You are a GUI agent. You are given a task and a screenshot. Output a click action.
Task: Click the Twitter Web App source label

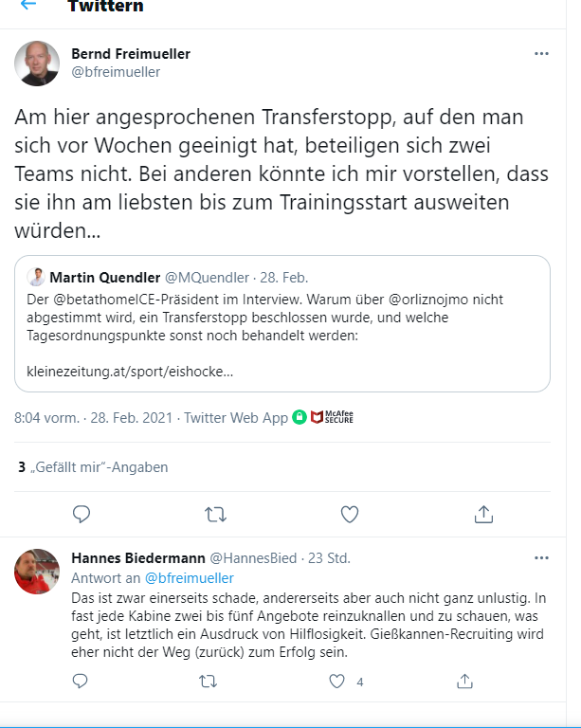pos(235,417)
